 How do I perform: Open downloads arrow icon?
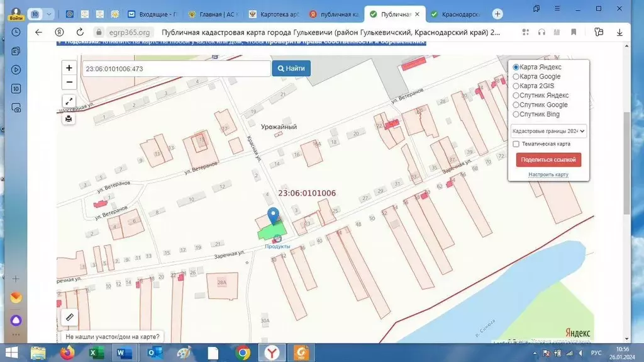click(x=619, y=32)
